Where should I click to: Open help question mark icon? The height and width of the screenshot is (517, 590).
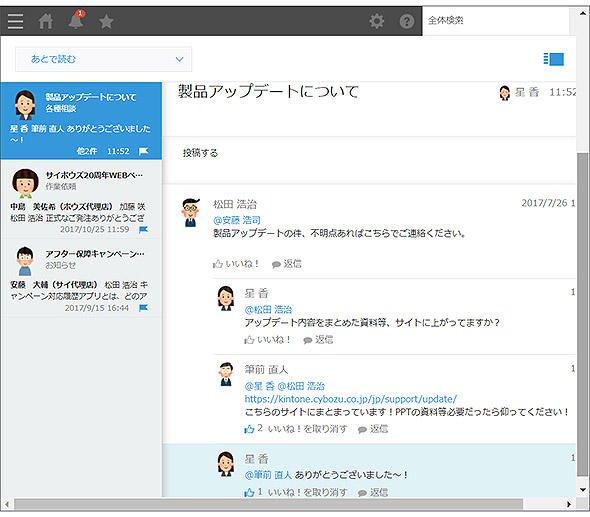(406, 21)
